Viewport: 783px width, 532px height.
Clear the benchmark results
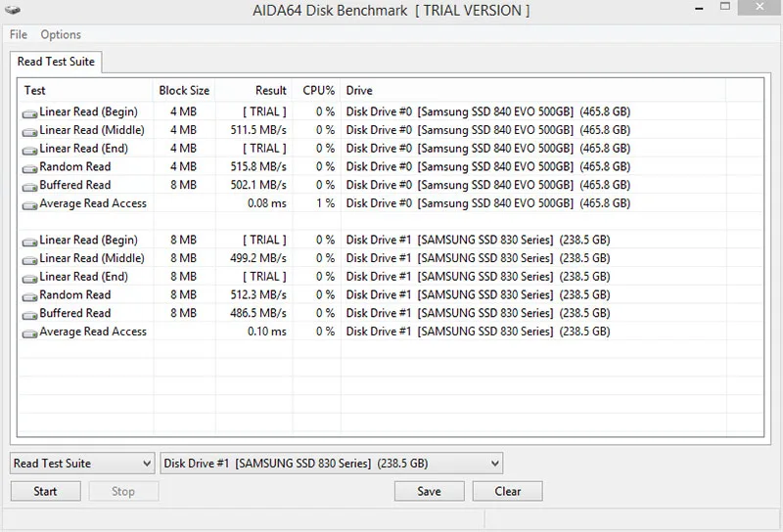click(507, 491)
